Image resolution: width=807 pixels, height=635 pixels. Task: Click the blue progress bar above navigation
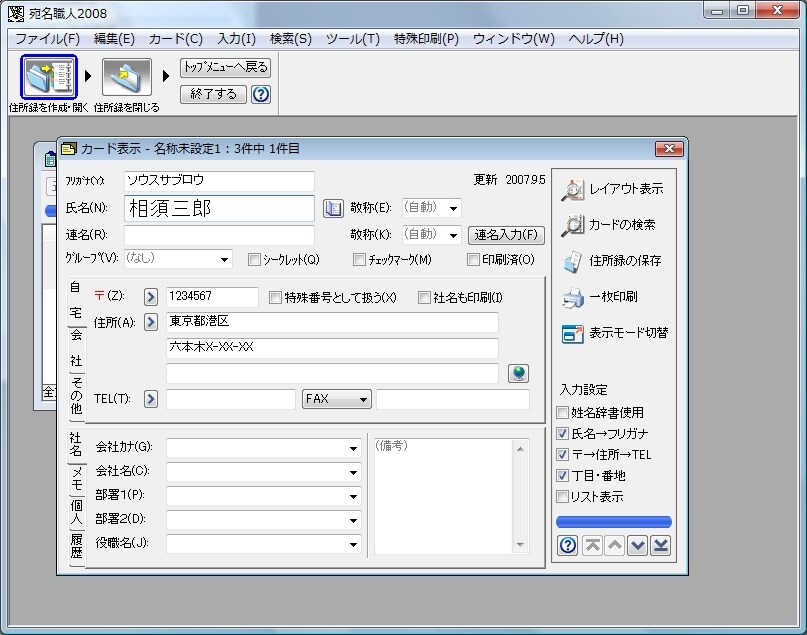point(613,522)
